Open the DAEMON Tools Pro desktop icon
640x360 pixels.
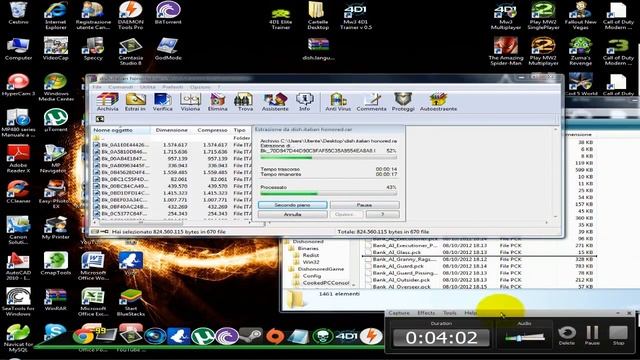[x=131, y=16]
